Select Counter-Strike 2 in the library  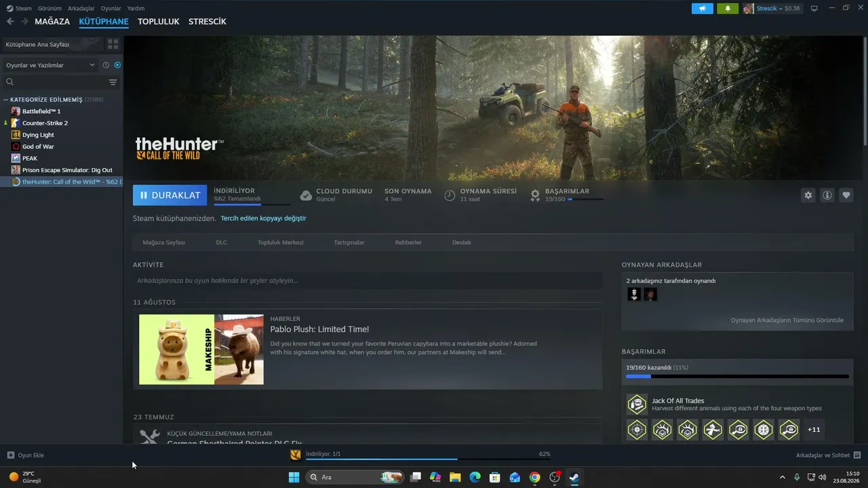click(x=45, y=123)
